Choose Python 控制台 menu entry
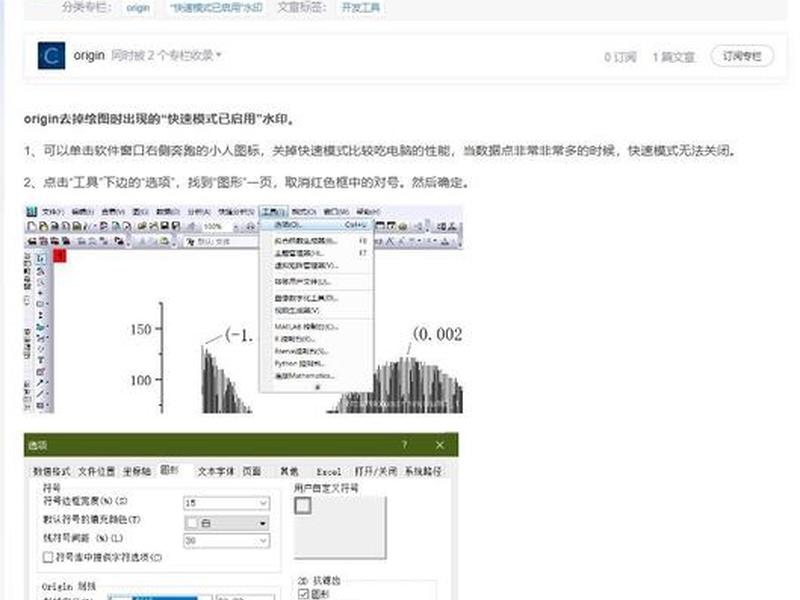The width and height of the screenshot is (800, 600). coord(317,363)
